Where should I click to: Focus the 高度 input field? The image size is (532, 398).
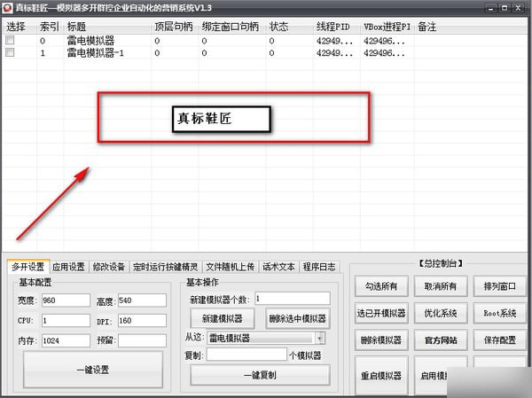(142, 300)
